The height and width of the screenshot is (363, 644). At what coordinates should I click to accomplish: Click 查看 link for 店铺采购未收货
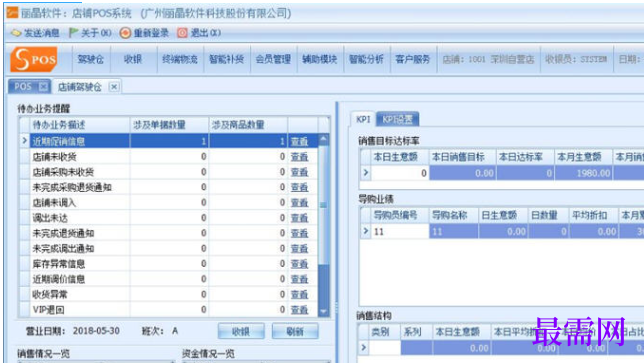(299, 172)
